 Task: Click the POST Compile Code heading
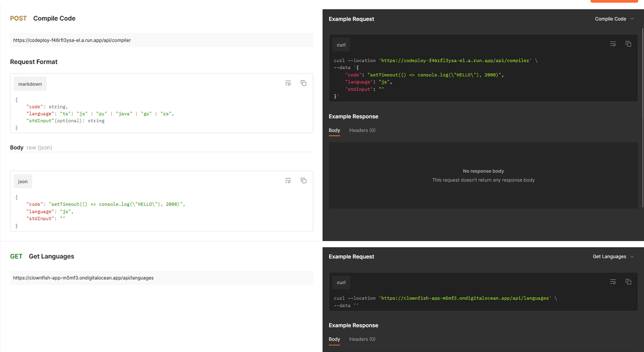pyautogui.click(x=43, y=18)
